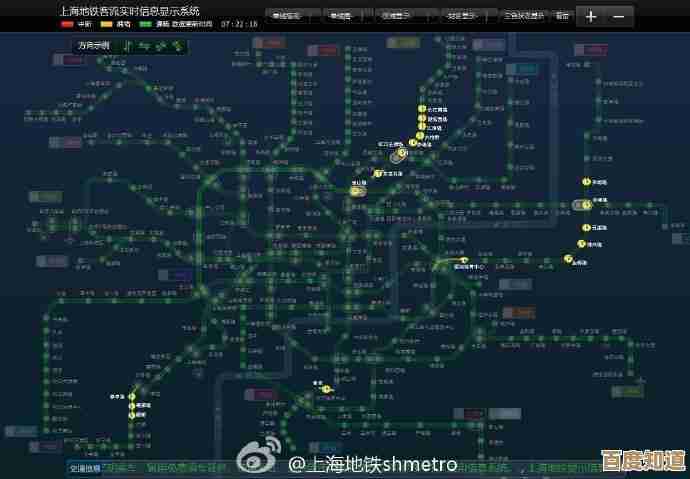Select the bottom yellow marker of the southwest trio

pyautogui.click(x=132, y=415)
